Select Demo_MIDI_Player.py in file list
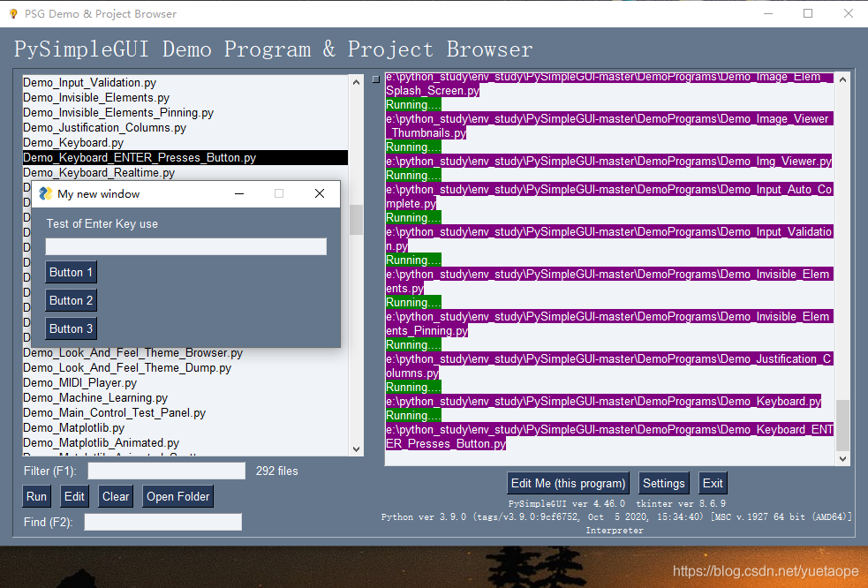Screen dimensions: 868x588 coord(185,383)
